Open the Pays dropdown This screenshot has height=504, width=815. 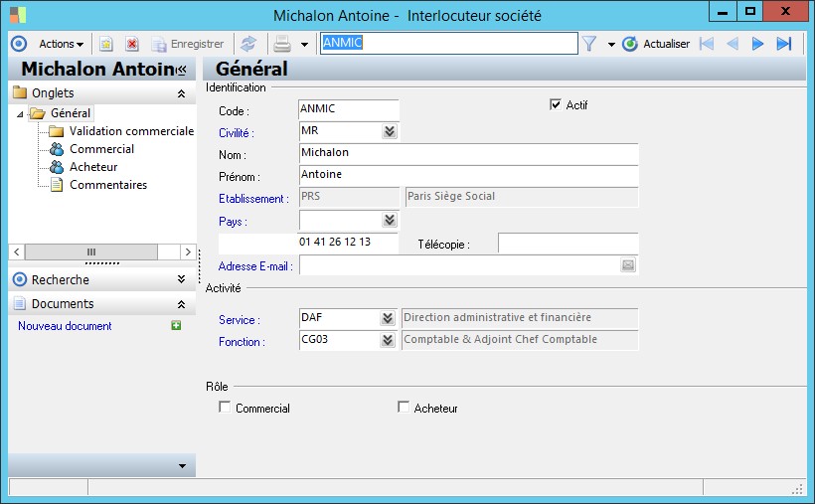click(x=390, y=220)
